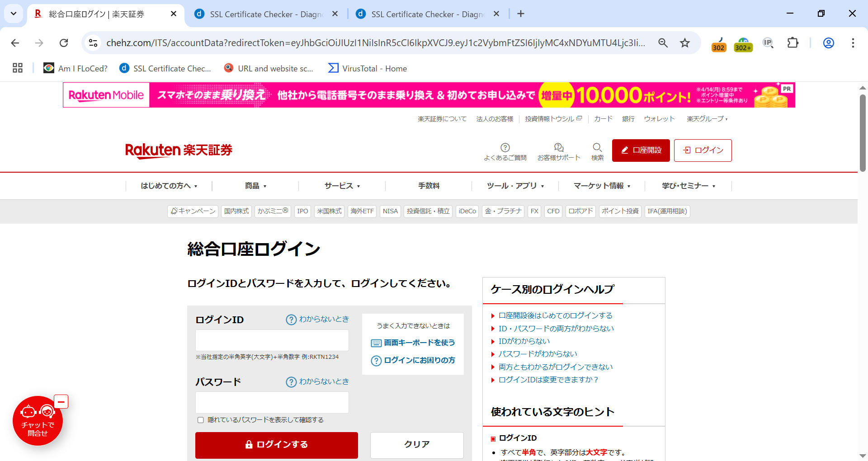Click the red ログインする button

coord(277,445)
